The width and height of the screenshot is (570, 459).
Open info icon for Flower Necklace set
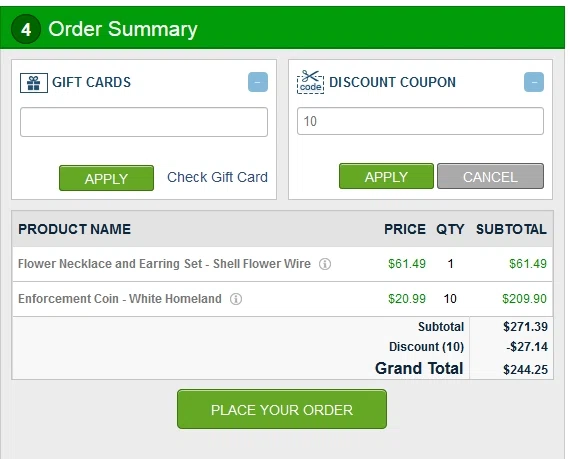click(325, 264)
